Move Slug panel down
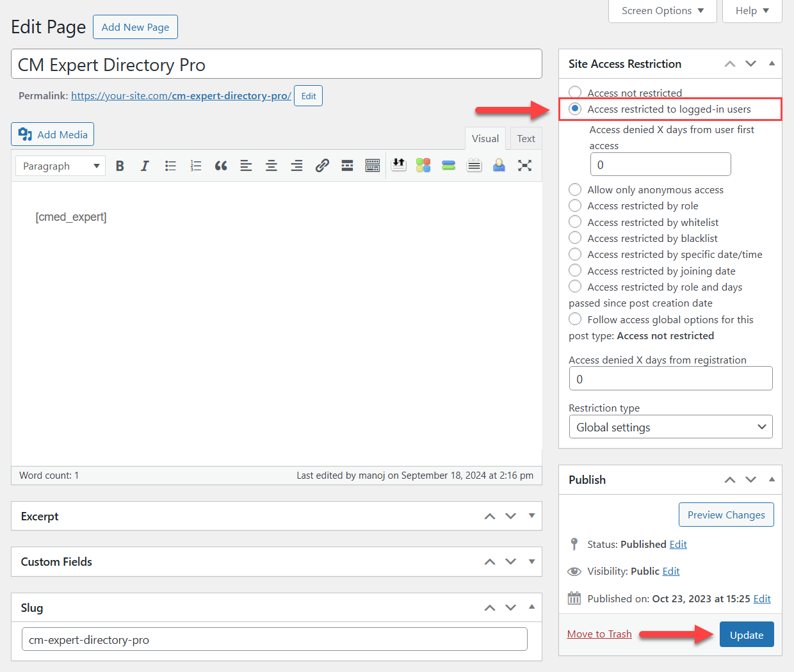Viewport: 794px width, 672px height. click(x=511, y=608)
